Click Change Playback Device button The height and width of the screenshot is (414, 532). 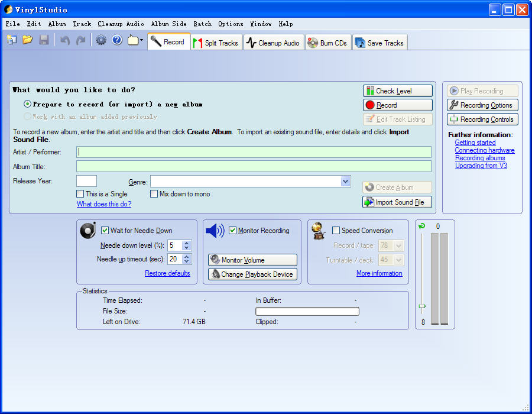(252, 274)
